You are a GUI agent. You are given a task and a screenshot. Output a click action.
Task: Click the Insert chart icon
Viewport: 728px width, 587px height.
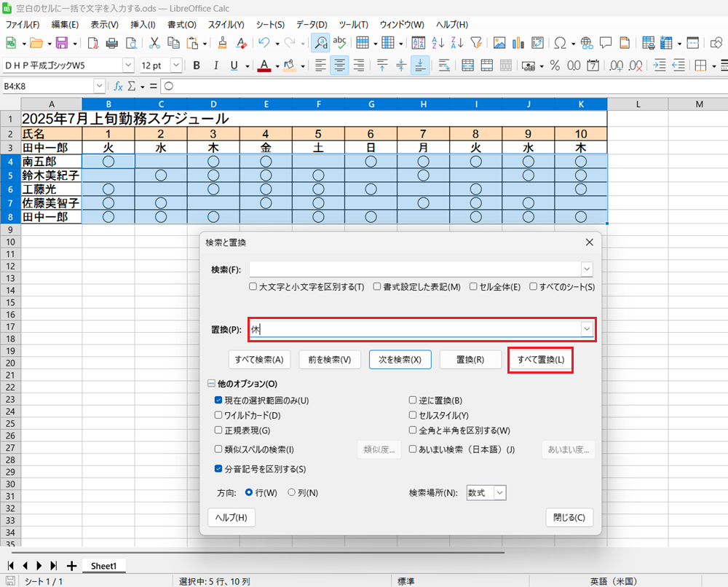518,43
